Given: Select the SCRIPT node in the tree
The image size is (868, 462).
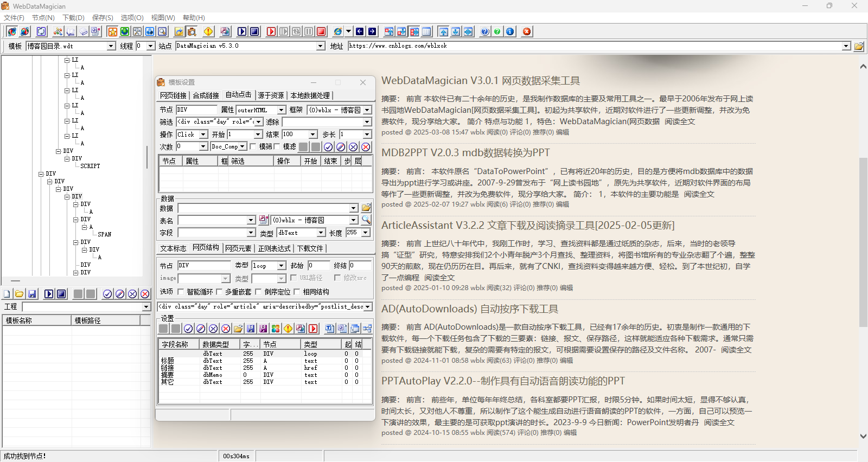Looking at the screenshot, I should (90, 166).
